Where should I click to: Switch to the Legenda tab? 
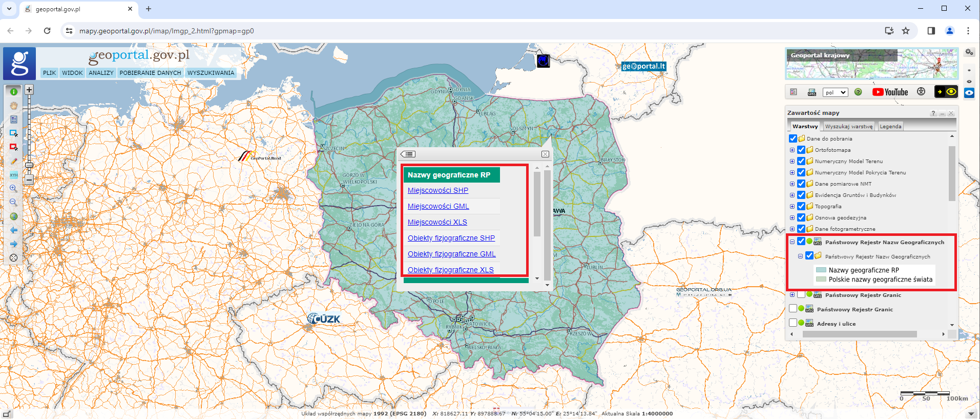[890, 127]
